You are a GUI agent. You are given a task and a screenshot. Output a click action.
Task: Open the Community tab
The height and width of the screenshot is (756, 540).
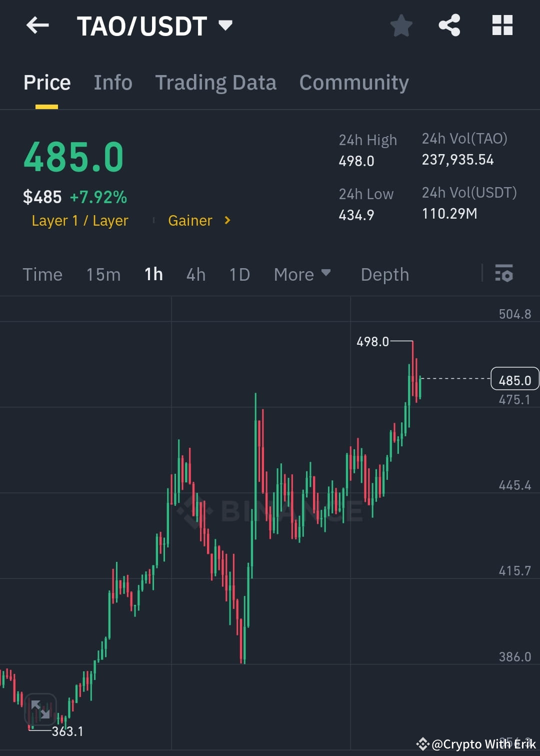click(353, 82)
